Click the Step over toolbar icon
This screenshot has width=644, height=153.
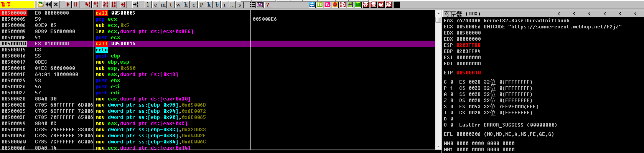click(x=96, y=5)
